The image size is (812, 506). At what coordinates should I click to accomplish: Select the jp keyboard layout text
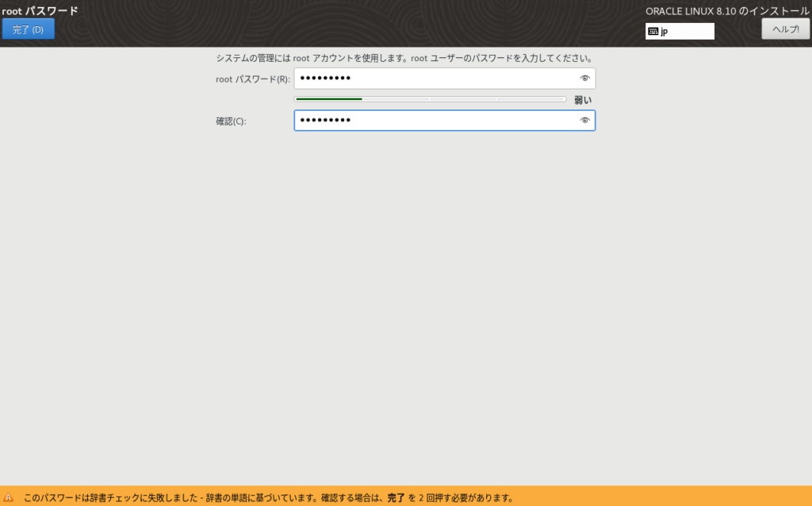tap(665, 32)
